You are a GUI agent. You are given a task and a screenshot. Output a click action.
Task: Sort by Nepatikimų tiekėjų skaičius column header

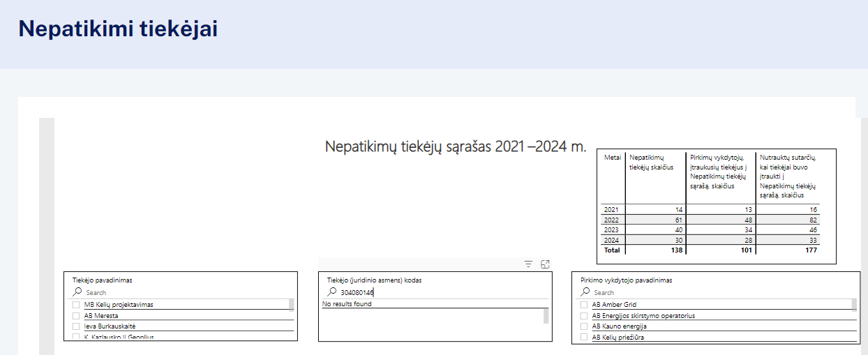[x=655, y=163]
